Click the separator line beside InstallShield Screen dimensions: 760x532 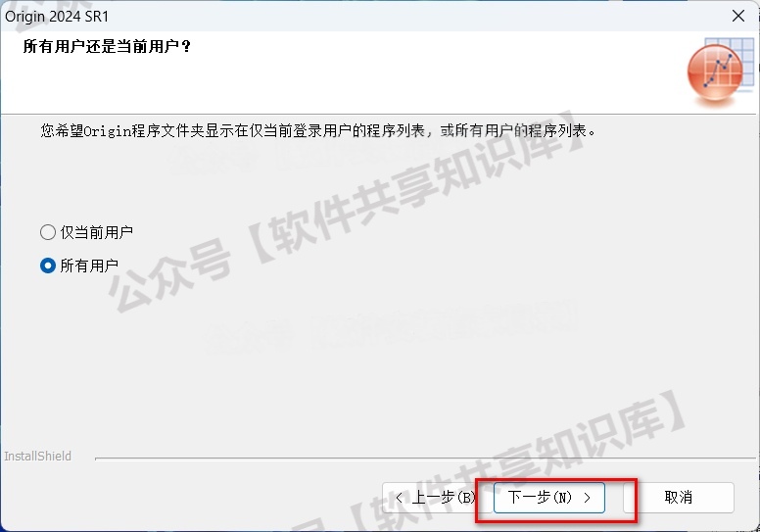click(x=425, y=458)
